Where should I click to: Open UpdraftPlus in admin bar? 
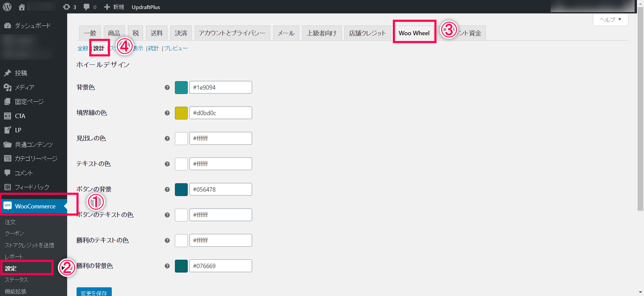147,7
